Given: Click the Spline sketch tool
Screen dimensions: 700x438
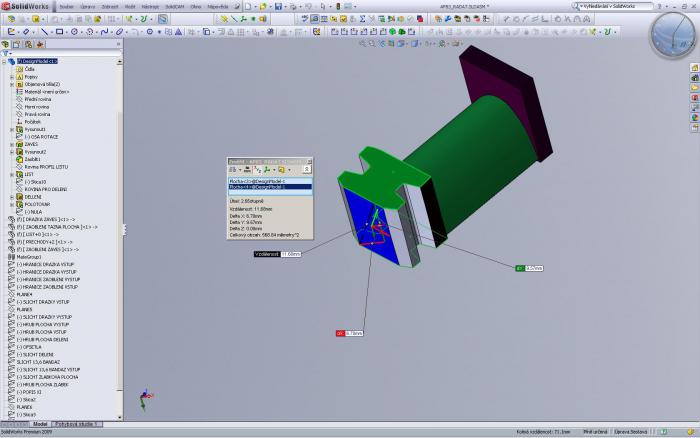Looking at the screenshot, I should (103, 31).
